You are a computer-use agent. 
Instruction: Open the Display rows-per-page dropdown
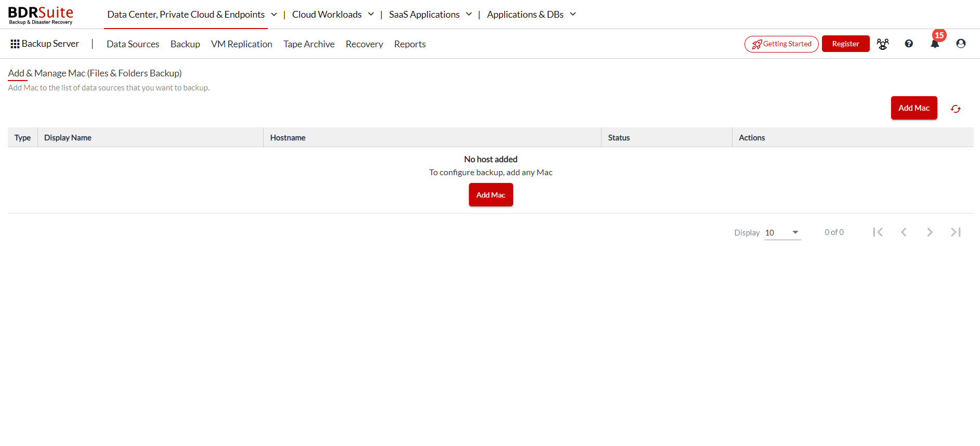pos(782,233)
